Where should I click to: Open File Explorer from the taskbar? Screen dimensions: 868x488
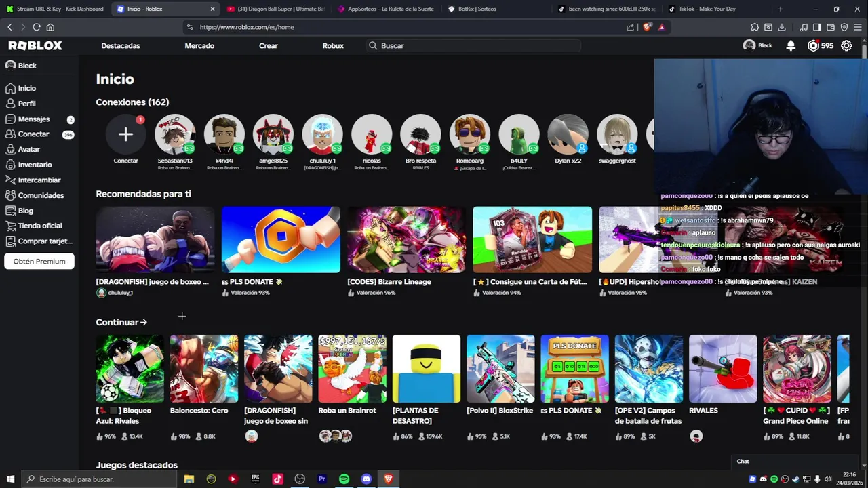click(189, 479)
